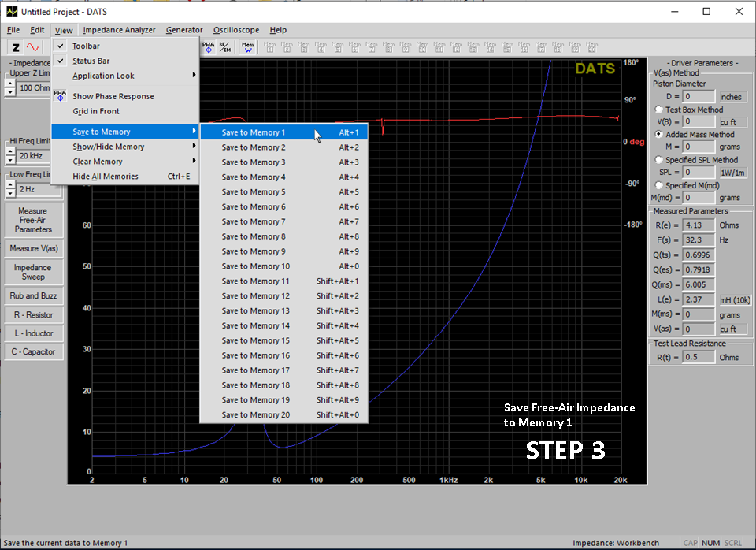
Task: Decrease Hi Freq Limit with down arrow
Action: pos(10,160)
